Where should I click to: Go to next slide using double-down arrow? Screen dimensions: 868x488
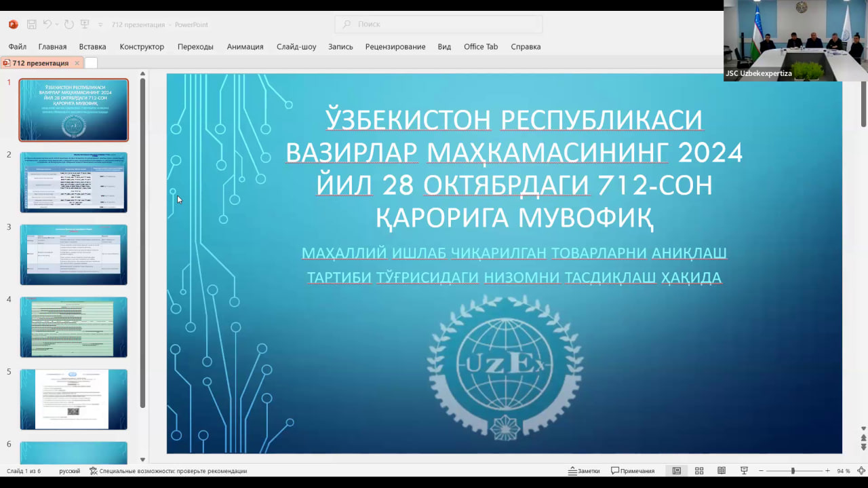tap(863, 447)
